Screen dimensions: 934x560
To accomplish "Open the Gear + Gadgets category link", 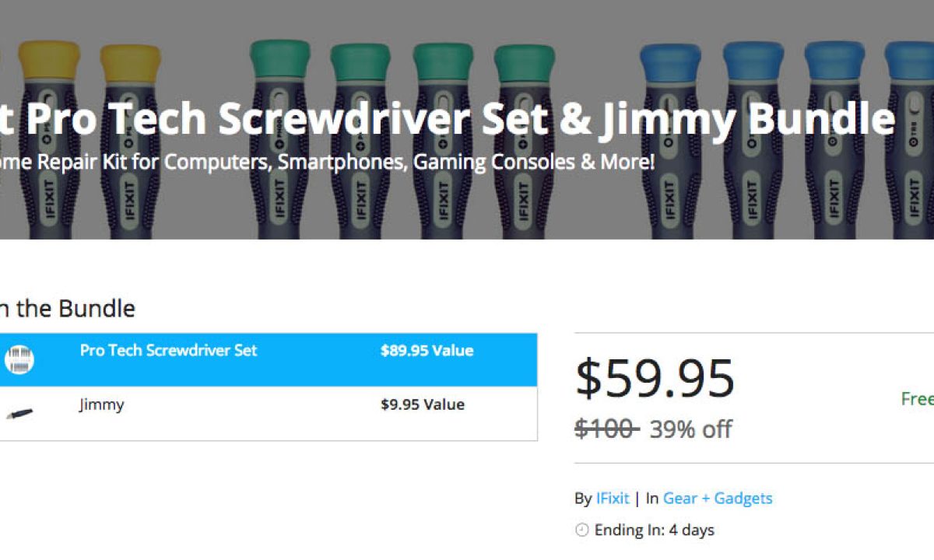I will tap(718, 499).
